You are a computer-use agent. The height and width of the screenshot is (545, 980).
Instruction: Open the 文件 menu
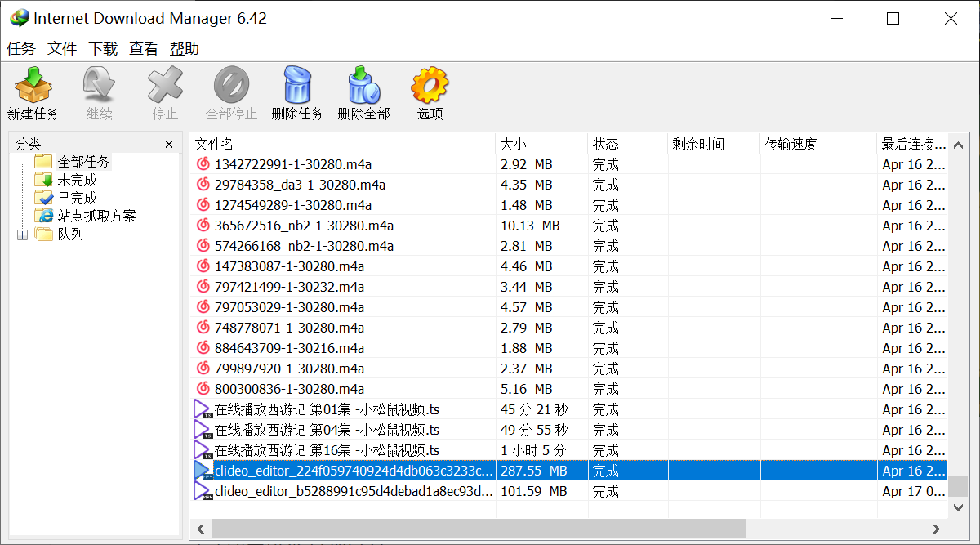[x=62, y=49]
